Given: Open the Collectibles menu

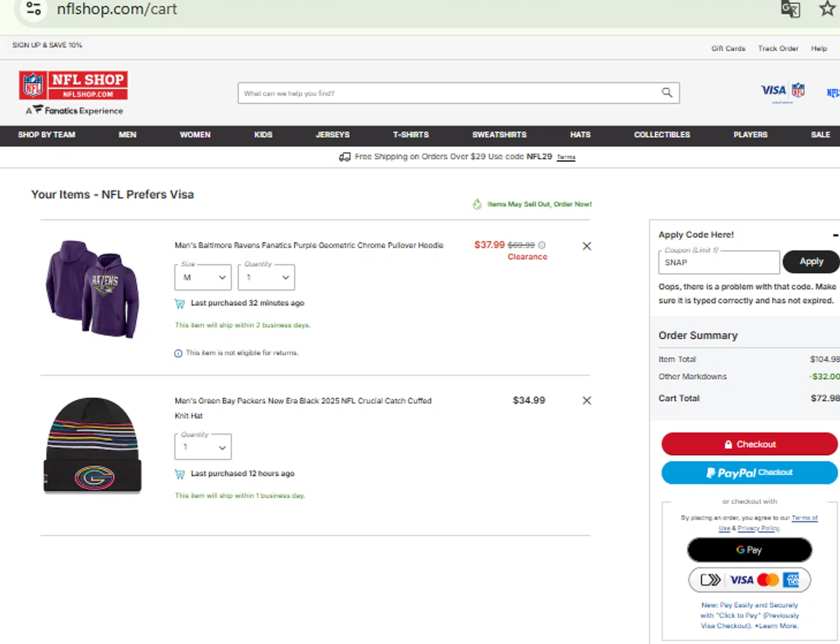Looking at the screenshot, I should pyautogui.click(x=662, y=135).
